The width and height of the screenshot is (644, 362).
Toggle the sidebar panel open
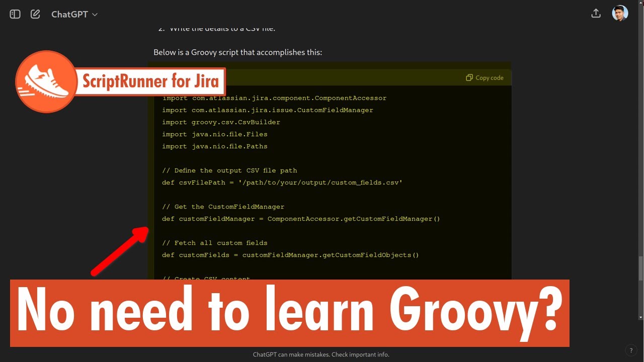pyautogui.click(x=15, y=14)
